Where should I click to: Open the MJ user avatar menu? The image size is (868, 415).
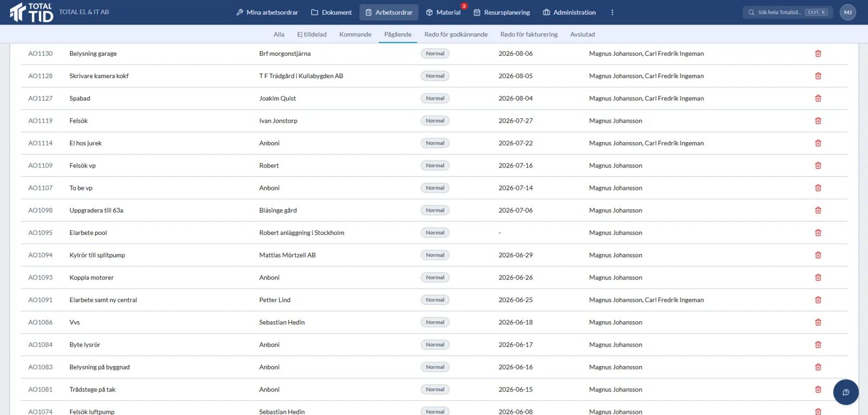pos(848,12)
